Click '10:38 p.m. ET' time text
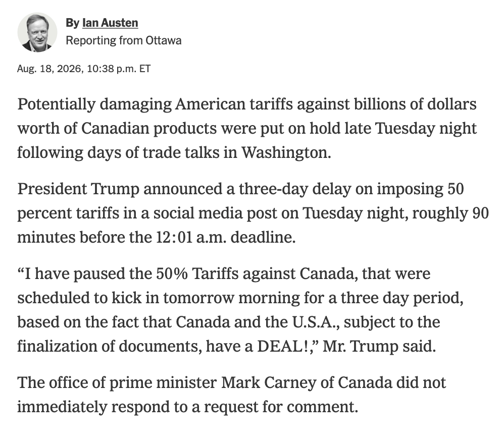 point(119,69)
